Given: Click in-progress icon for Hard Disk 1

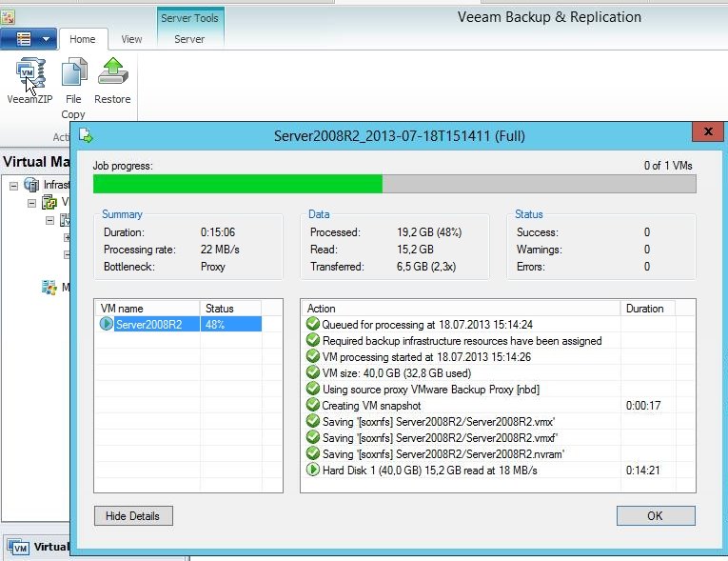Looking at the screenshot, I should point(313,470).
